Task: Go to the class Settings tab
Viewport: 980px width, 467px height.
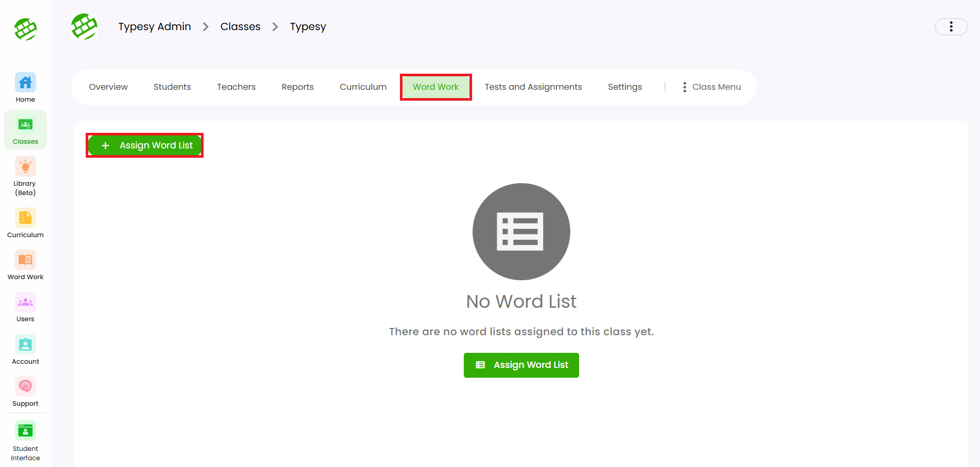Action: pos(625,87)
